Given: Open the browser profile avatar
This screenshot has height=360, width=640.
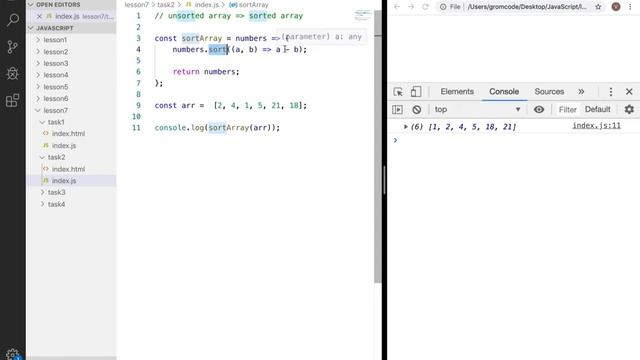Looking at the screenshot, I should 616,7.
